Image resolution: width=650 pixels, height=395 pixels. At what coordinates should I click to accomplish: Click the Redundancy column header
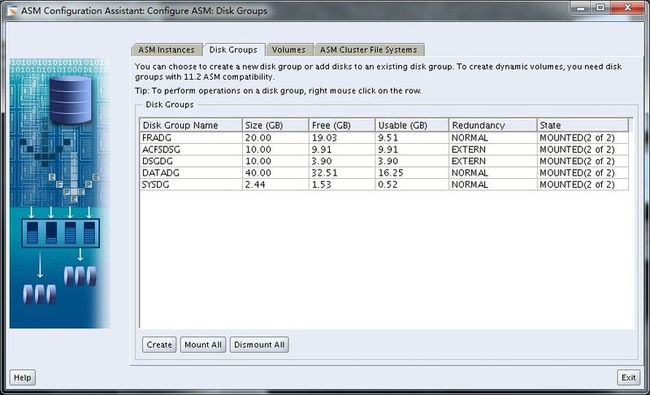pyautogui.click(x=493, y=125)
